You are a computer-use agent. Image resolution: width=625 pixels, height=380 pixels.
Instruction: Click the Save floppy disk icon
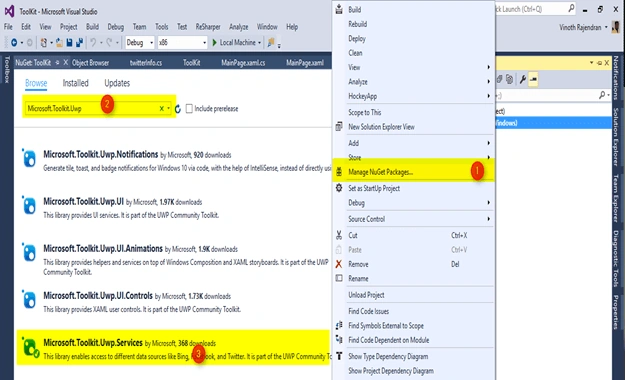click(x=69, y=42)
